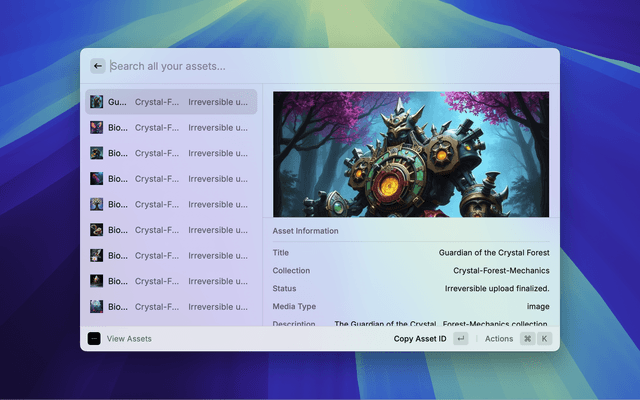Screen dimensions: 640x400
Task: Click the 'Guardian of the Crystal Forest' title value
Action: [493, 253]
